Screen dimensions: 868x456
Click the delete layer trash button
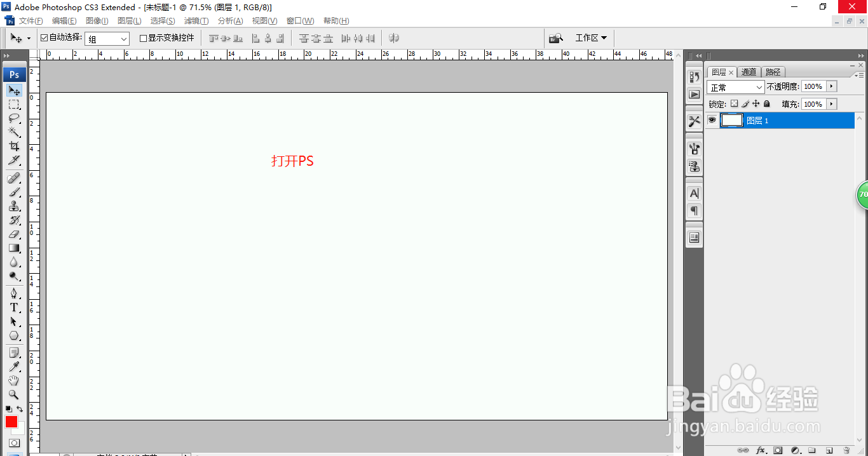[x=846, y=450]
